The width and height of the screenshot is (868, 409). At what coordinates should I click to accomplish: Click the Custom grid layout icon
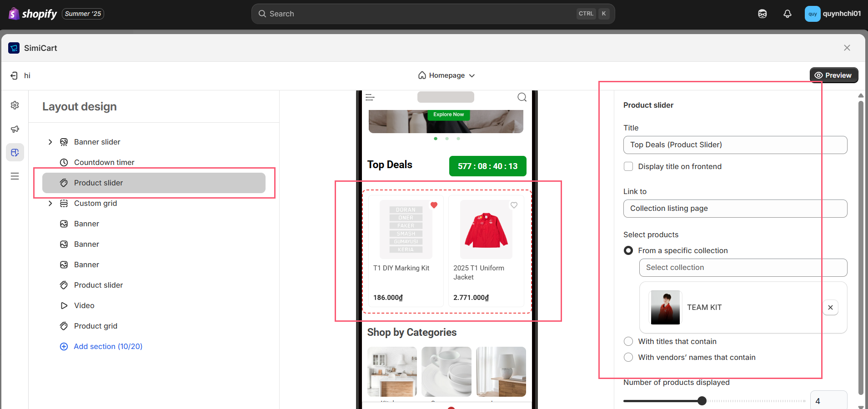tap(64, 203)
